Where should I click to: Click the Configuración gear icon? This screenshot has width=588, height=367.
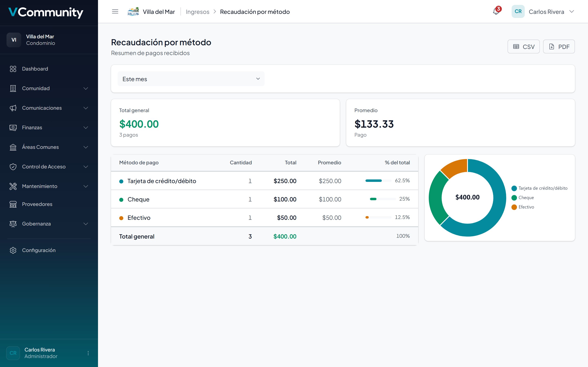click(x=13, y=250)
